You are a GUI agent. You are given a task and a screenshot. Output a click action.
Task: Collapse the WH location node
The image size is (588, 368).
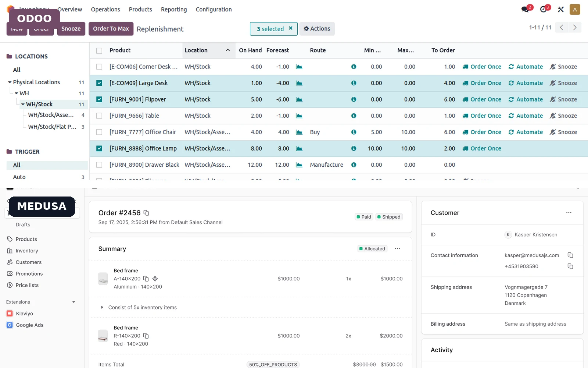[x=17, y=93]
